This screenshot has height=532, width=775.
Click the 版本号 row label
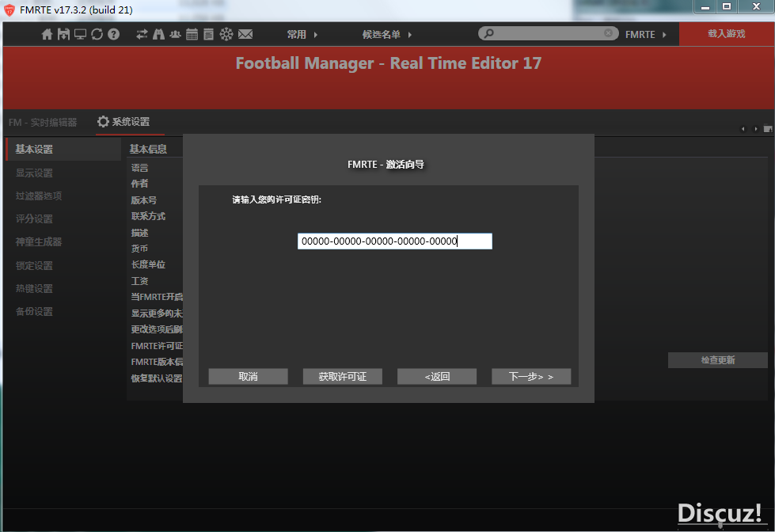click(x=144, y=200)
